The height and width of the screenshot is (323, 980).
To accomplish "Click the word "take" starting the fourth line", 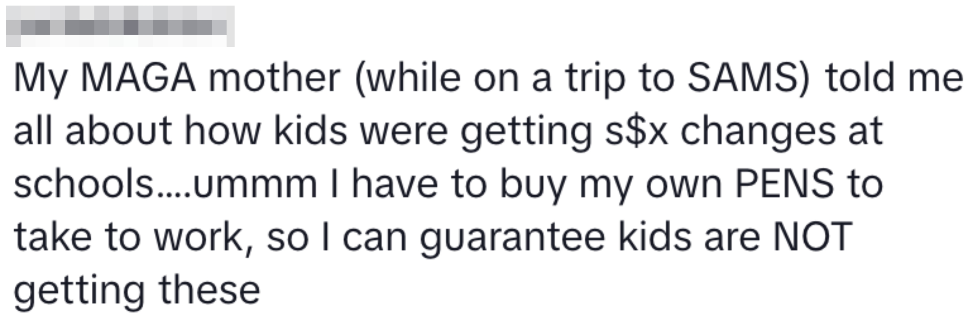I will click(x=53, y=237).
